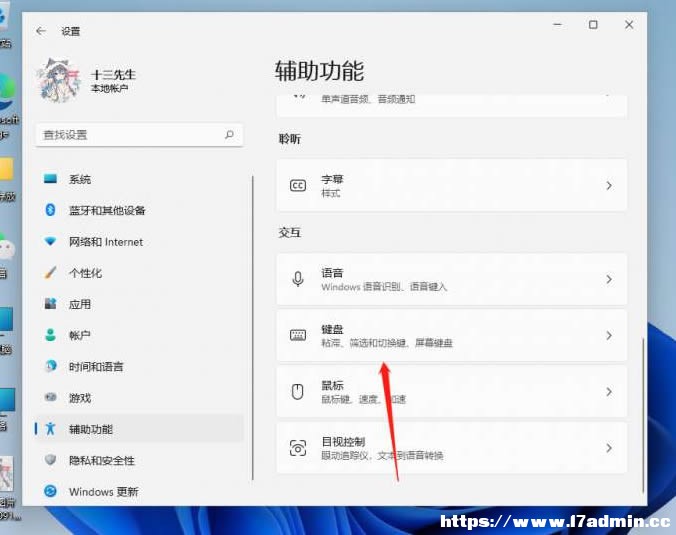The height and width of the screenshot is (535, 676).
Task: Open Windows 更新 page
Action: 139,491
